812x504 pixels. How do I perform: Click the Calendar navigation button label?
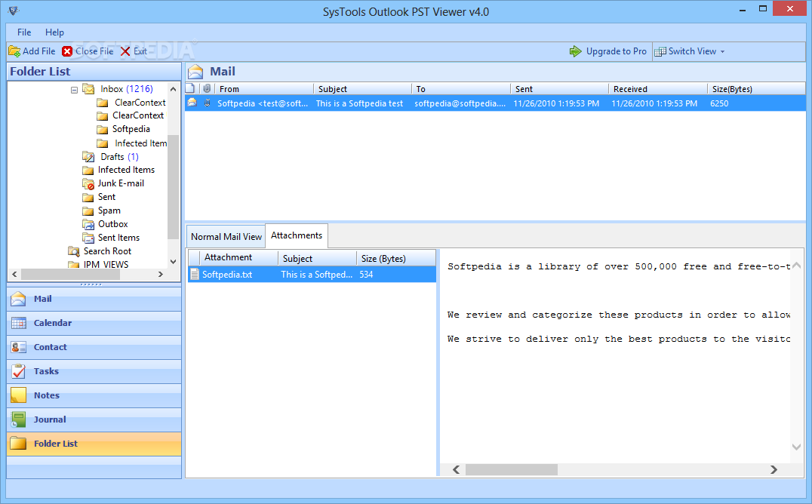[53, 323]
